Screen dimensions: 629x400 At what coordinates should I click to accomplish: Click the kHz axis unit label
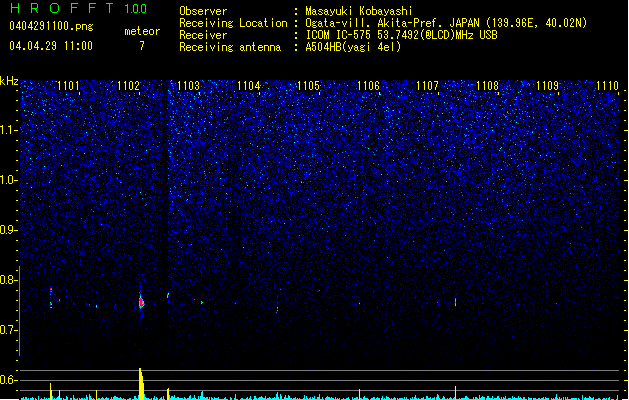9,81
